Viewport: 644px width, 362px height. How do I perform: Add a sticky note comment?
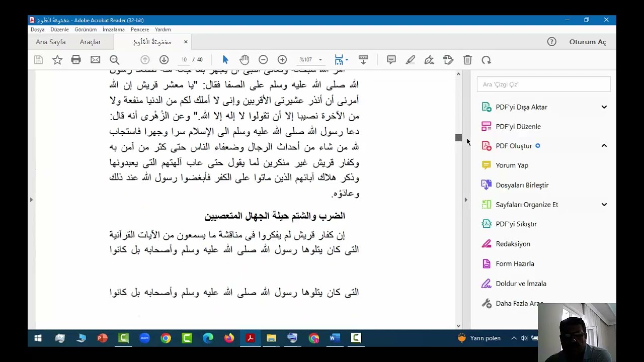click(x=391, y=60)
